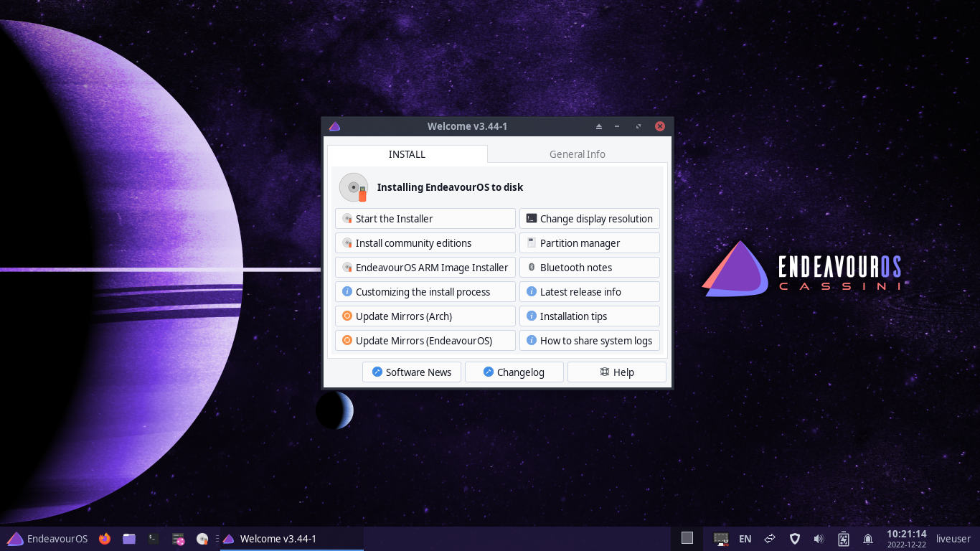Launch the disc installer icon in the taskbar

point(202,539)
